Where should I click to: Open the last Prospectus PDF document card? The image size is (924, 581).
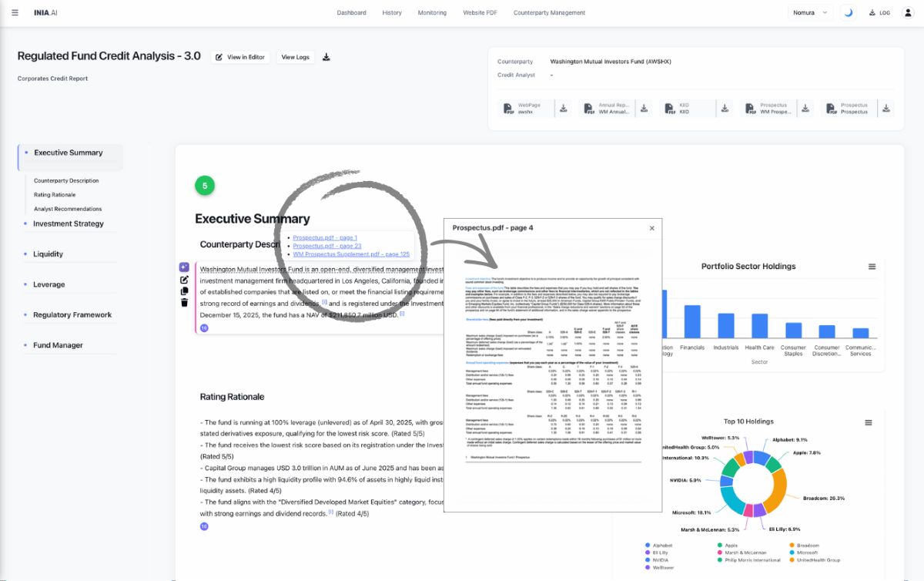pyautogui.click(x=848, y=109)
